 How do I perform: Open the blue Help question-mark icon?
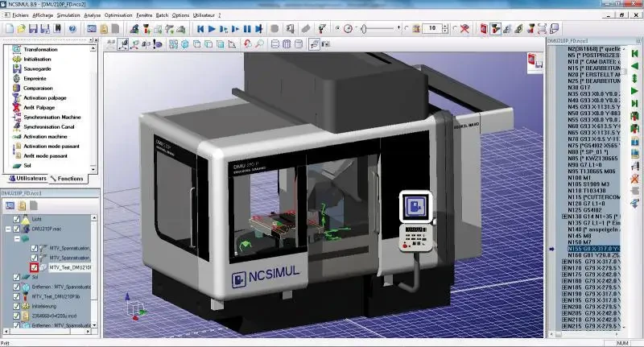click(x=72, y=29)
